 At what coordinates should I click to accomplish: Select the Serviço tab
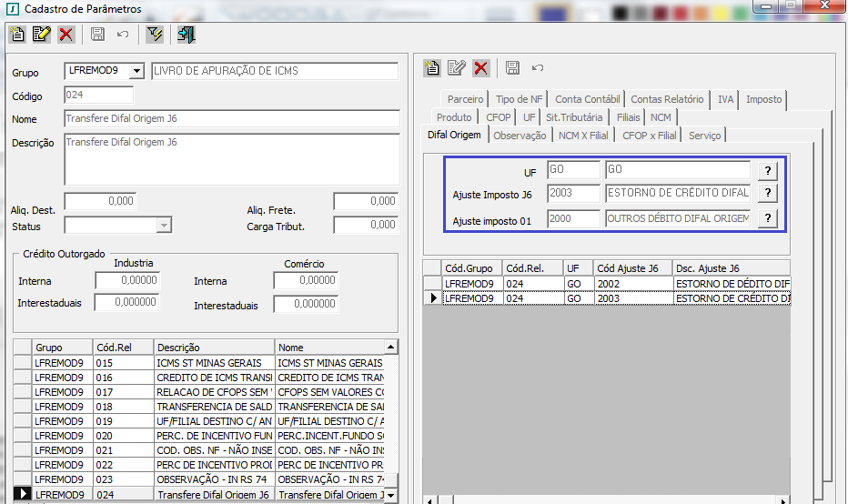point(704,136)
